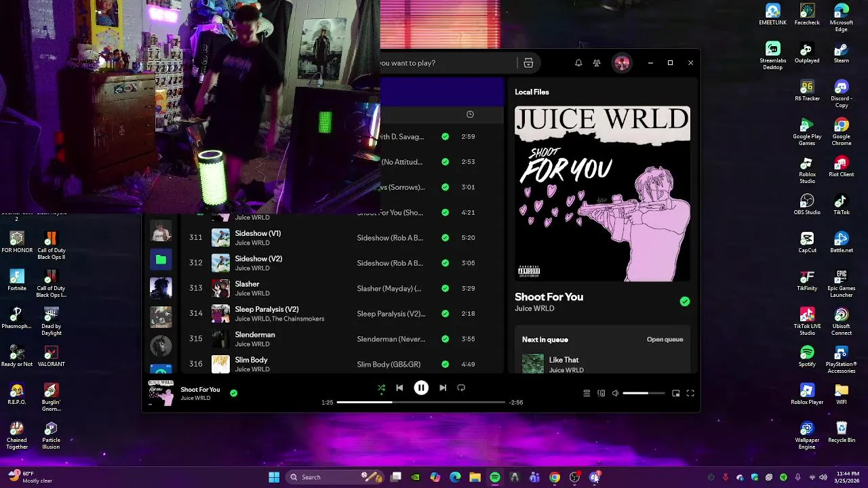Screen dimensions: 868x488
Task: Skip to previous track
Action: coord(399,388)
